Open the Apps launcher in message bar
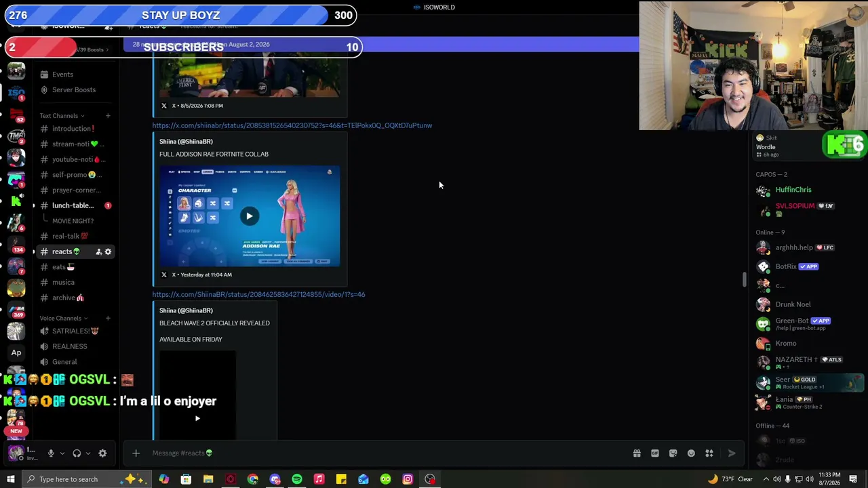Image resolution: width=868 pixels, height=488 pixels. point(709,453)
